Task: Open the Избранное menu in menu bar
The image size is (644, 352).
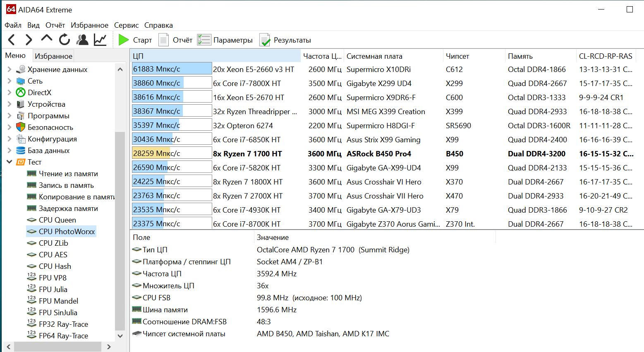Action: point(89,25)
